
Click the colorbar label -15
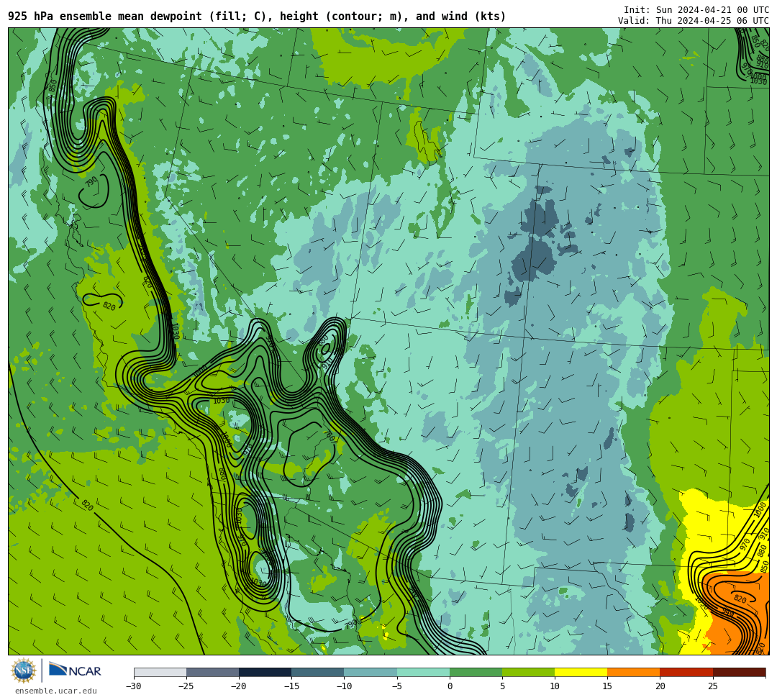pos(291,686)
